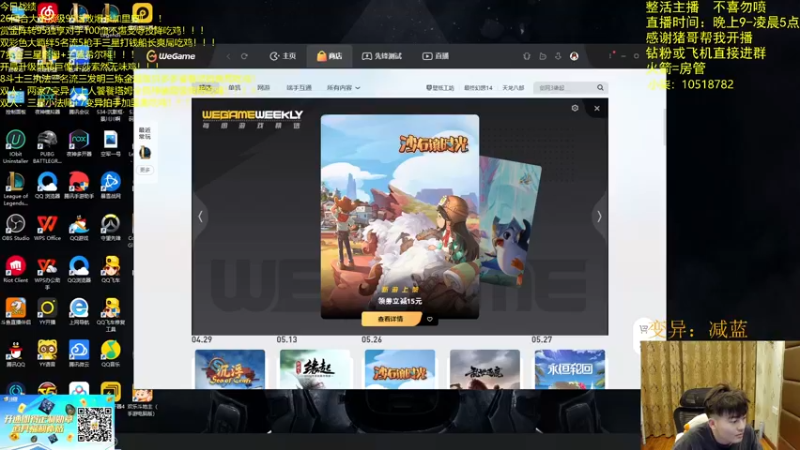This screenshot has width=800, height=450.
Task: Open the 天龙八部 link
Action: [513, 88]
